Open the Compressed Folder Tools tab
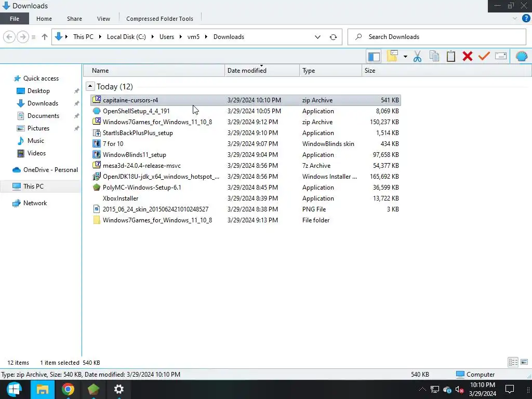Image resolution: width=532 pixels, height=399 pixels. (x=160, y=19)
